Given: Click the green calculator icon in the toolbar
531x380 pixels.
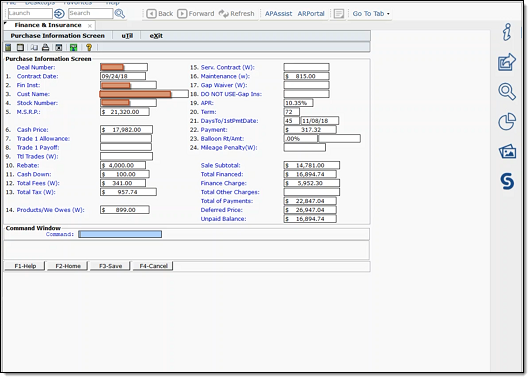Looking at the screenshot, I should point(8,47).
